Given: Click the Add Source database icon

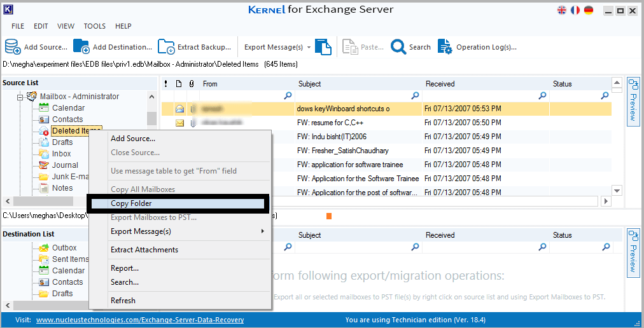Looking at the screenshot, I should (x=13, y=47).
